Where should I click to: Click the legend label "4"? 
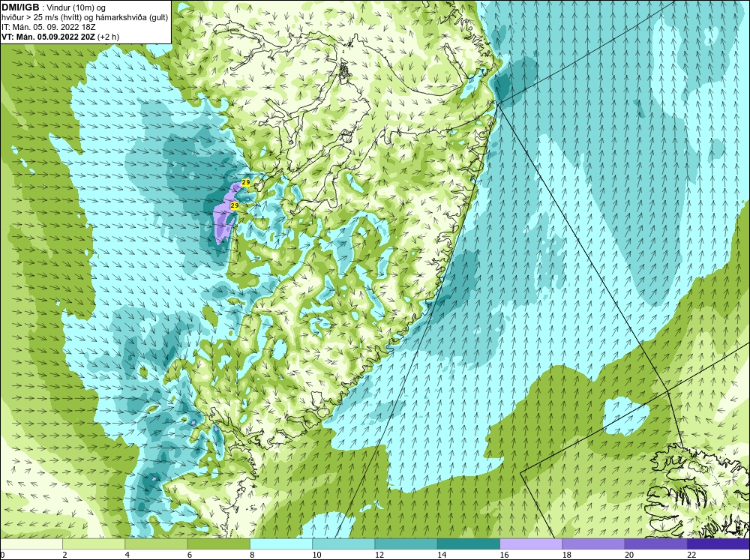(x=127, y=555)
